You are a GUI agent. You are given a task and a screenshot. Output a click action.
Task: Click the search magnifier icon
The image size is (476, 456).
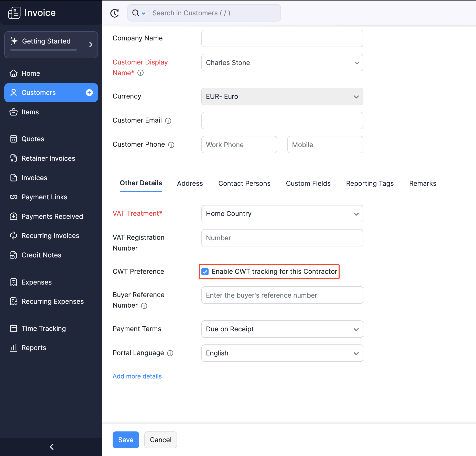135,13
